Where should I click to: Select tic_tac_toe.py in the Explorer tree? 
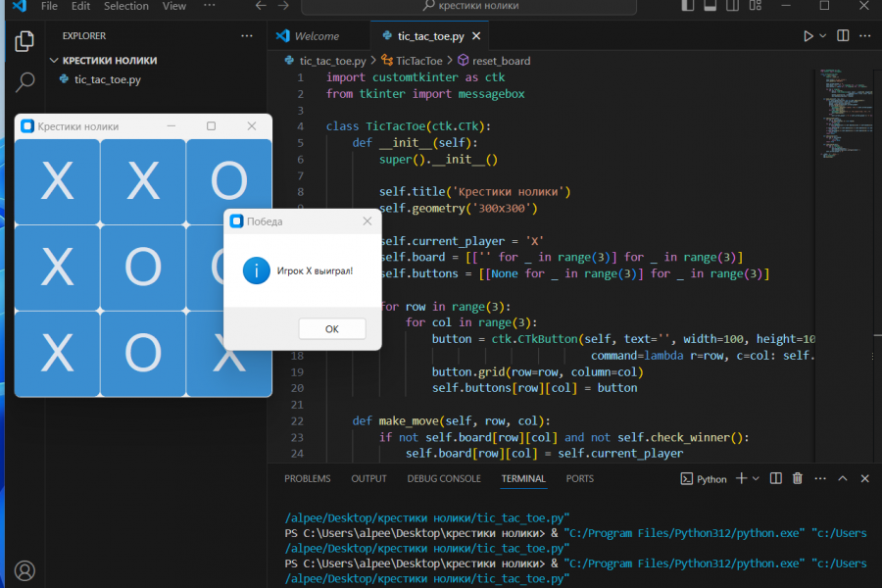108,79
